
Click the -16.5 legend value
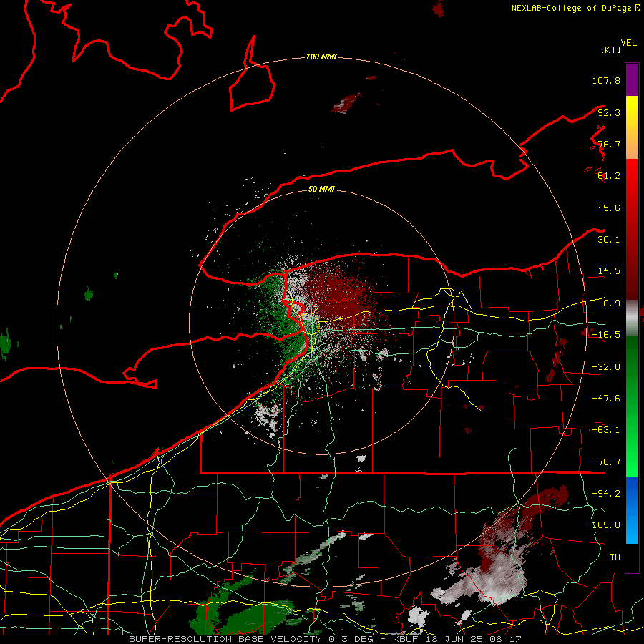click(x=606, y=335)
